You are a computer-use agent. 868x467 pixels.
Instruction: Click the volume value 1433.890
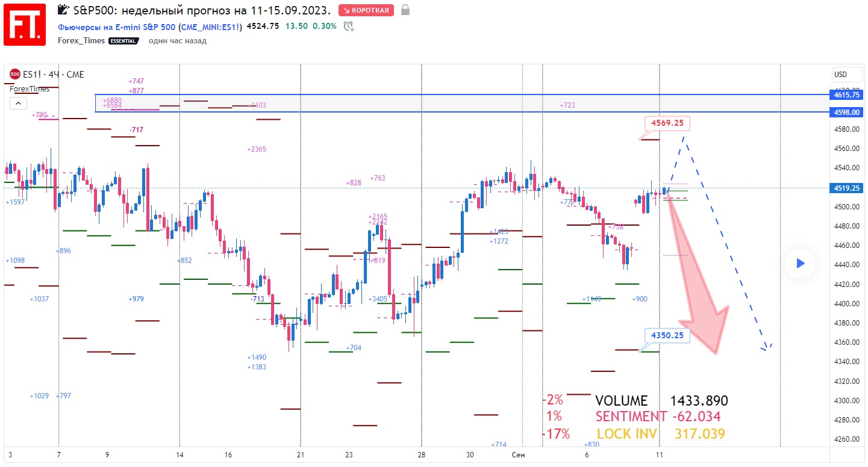699,401
